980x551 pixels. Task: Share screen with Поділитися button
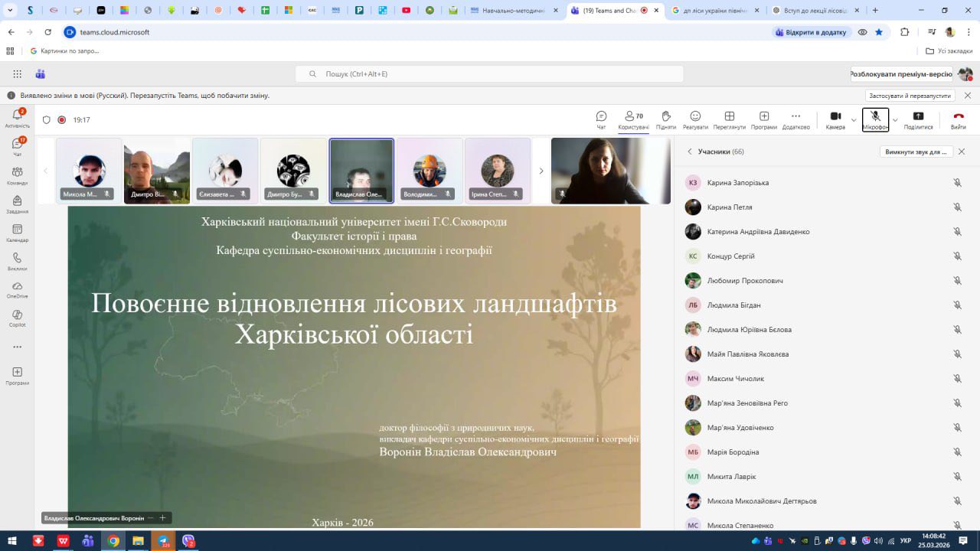tap(918, 119)
